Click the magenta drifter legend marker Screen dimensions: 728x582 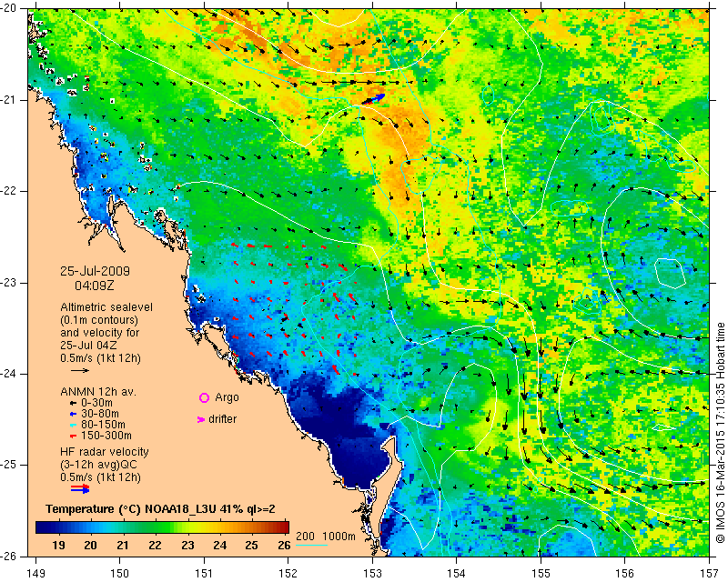(x=201, y=419)
